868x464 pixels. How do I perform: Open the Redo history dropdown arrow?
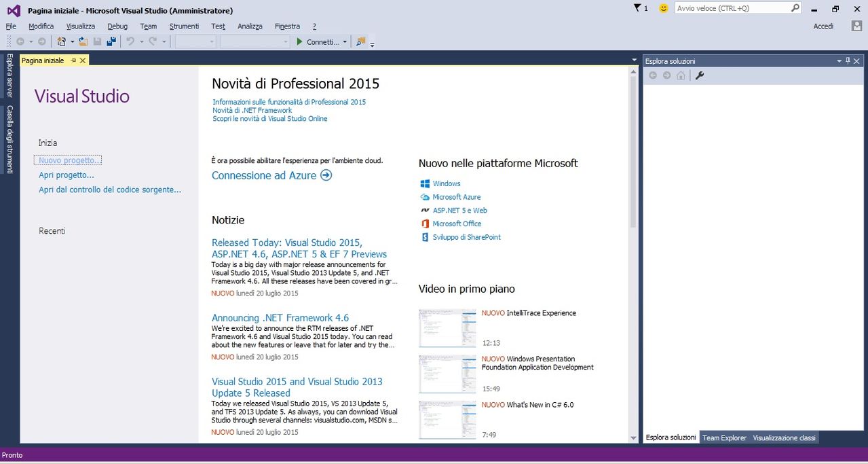(x=164, y=42)
